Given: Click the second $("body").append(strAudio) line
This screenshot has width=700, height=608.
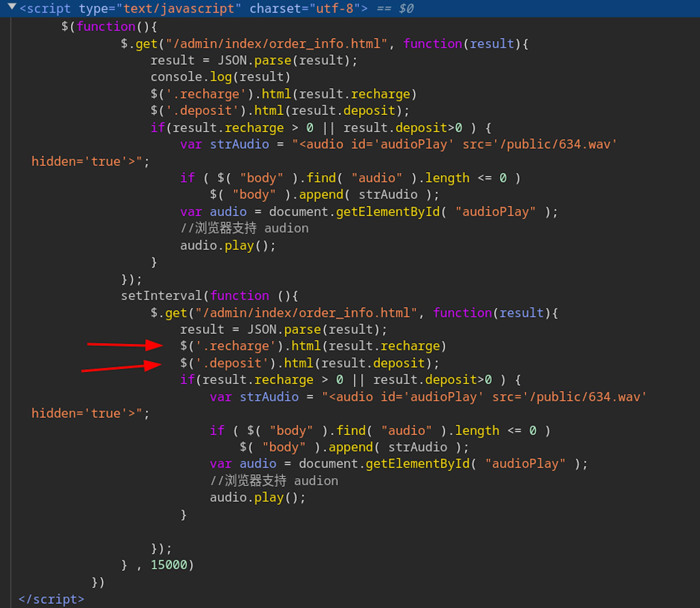Looking at the screenshot, I should coord(354,447).
